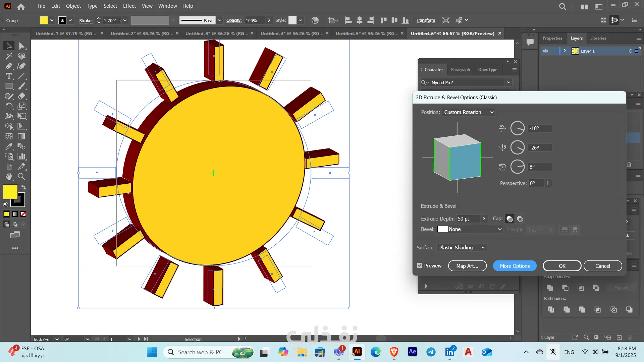Open the Position Custom Rotation dropdown
The width and height of the screenshot is (644, 362).
point(469,112)
